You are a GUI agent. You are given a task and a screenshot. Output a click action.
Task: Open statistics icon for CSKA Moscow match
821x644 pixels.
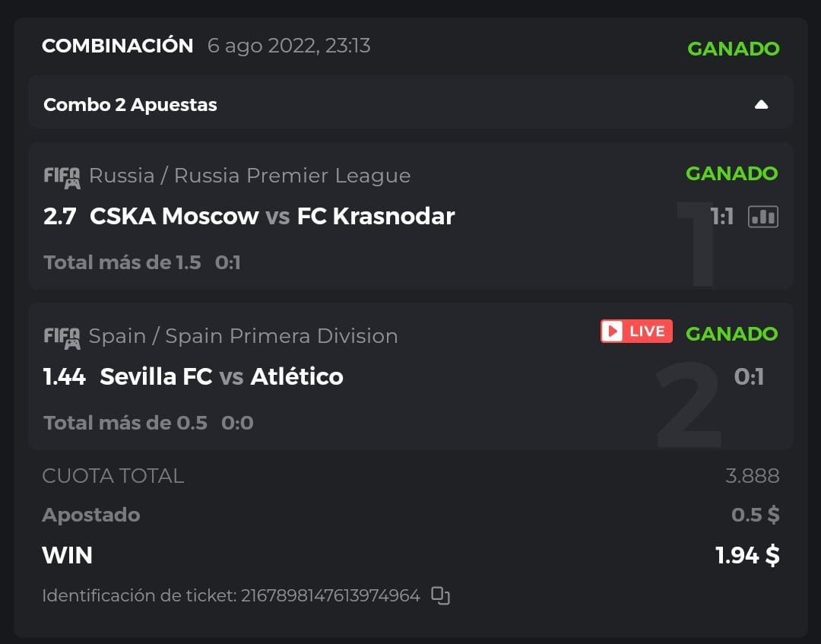[x=762, y=217]
